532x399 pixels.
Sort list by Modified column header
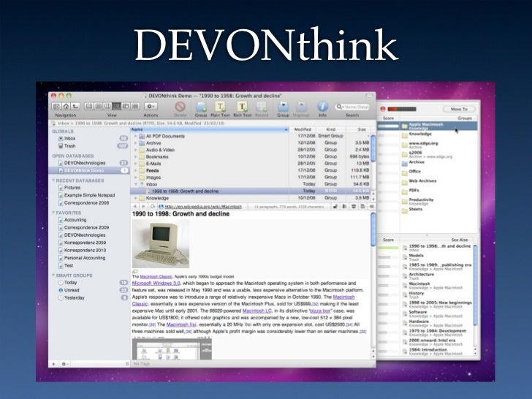point(303,129)
